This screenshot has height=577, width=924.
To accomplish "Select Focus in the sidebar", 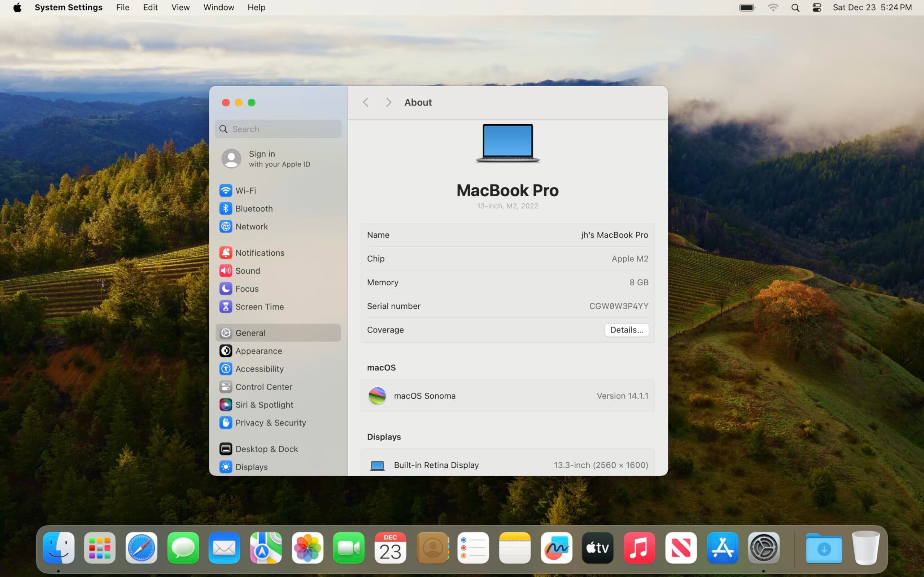I will click(247, 288).
